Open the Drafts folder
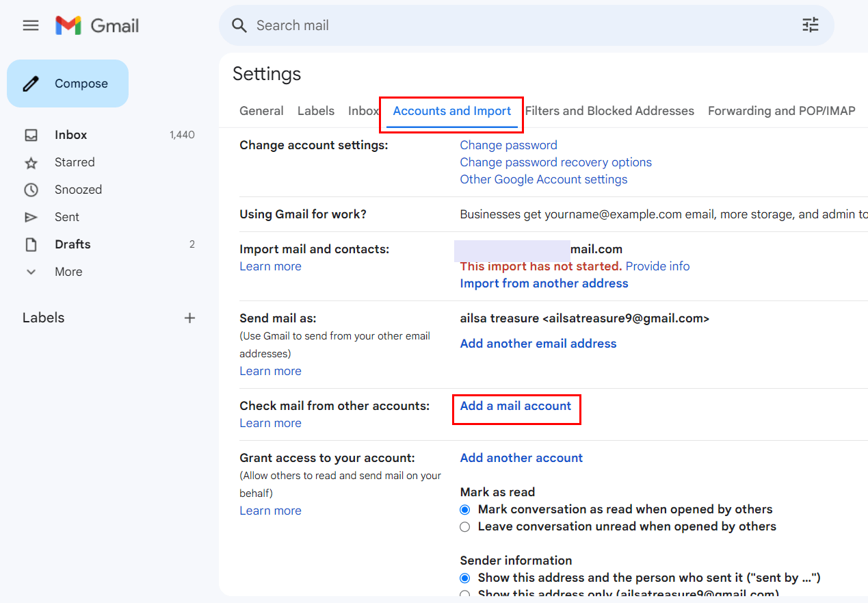 [73, 244]
